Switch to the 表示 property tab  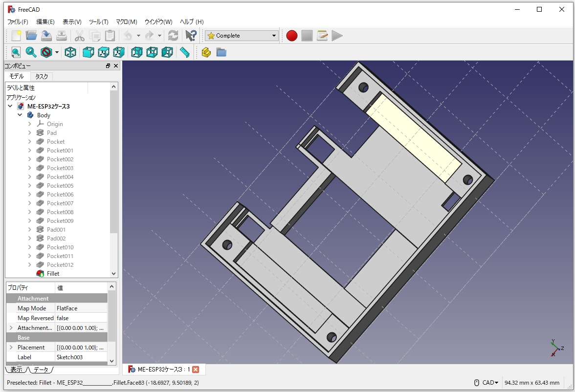pos(16,370)
